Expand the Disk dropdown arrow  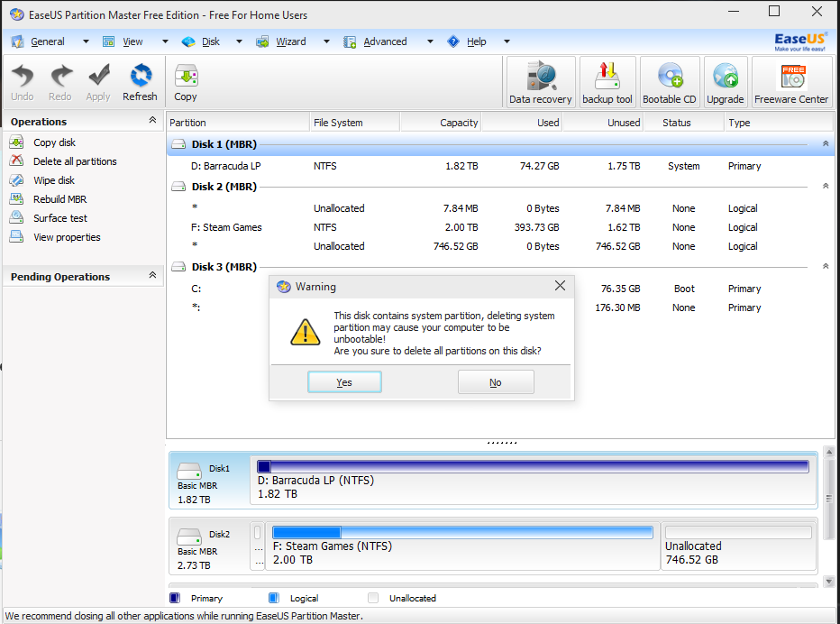click(x=239, y=41)
